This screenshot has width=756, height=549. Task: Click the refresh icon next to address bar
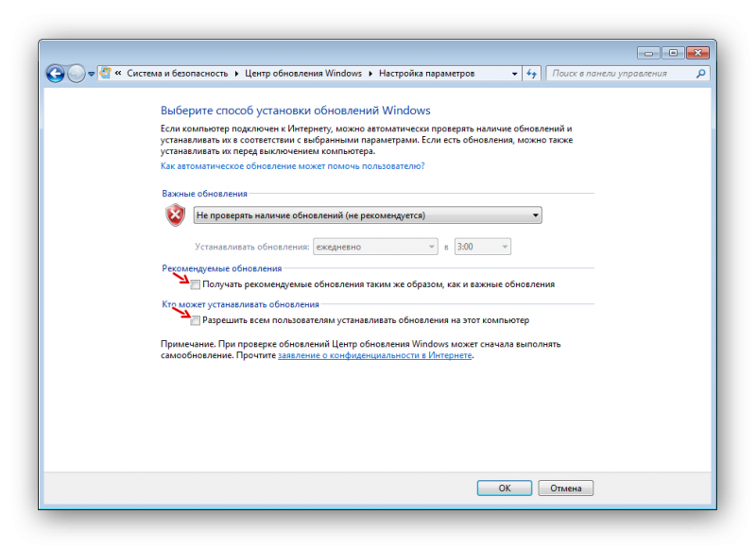(x=531, y=74)
